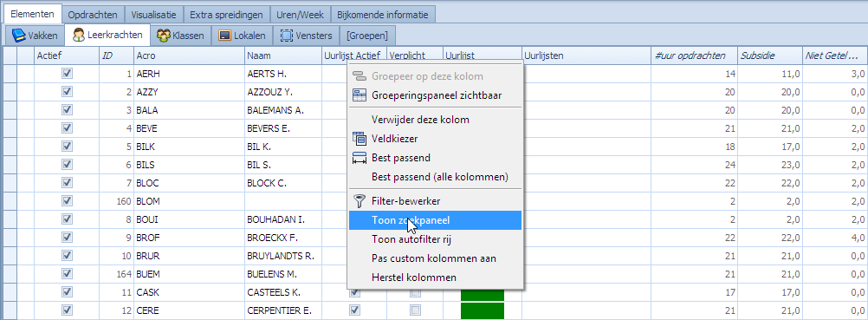Click the Niet Getel... column header

(835, 56)
